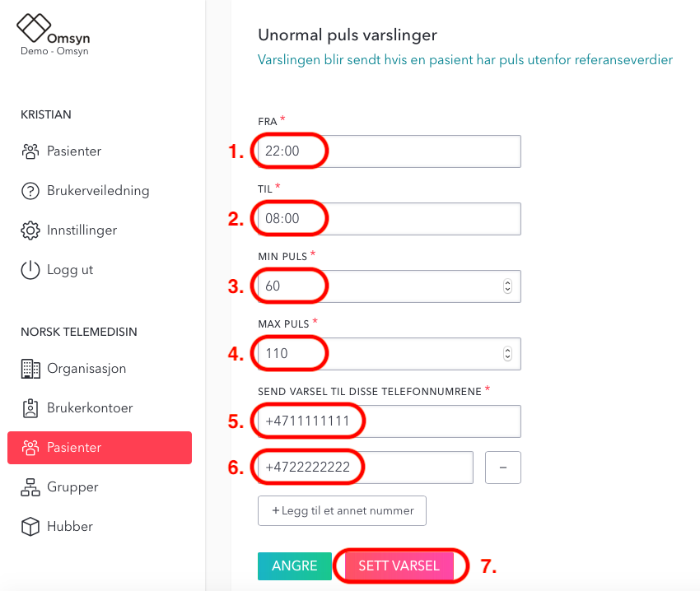Open the Organisasjon building icon

pos(30,369)
